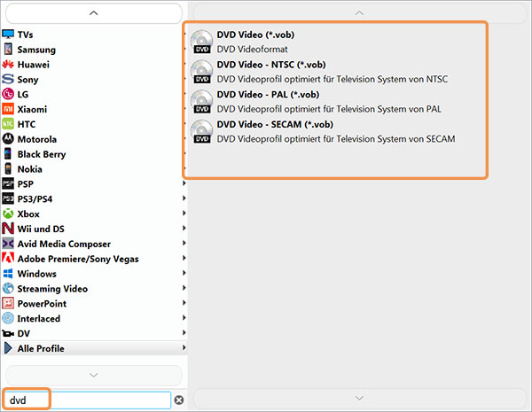Click the Avid Media Composer icon
The height and width of the screenshot is (412, 532).
point(8,244)
